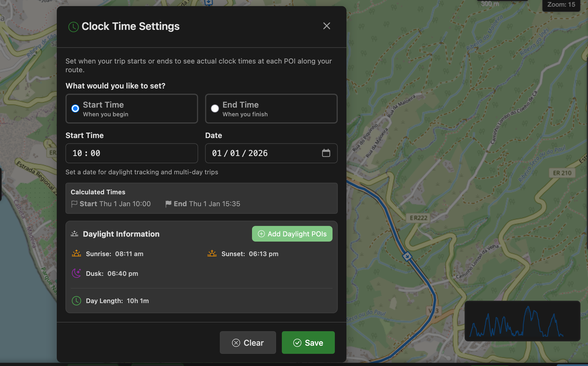The width and height of the screenshot is (588, 366).
Task: Select the Start Time radio option
Action: click(75, 108)
